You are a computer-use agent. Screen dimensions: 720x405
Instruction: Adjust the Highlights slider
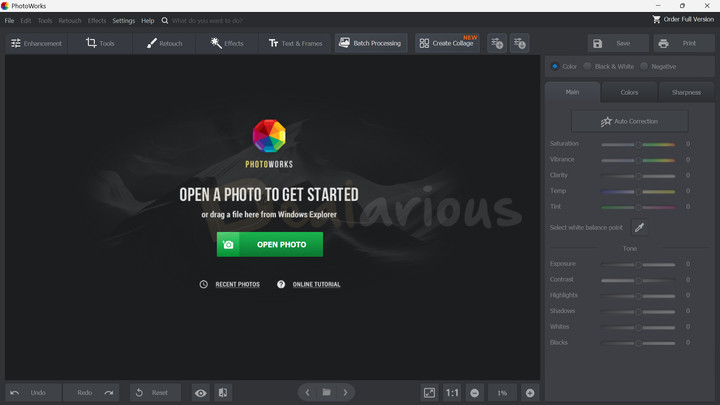coord(638,296)
